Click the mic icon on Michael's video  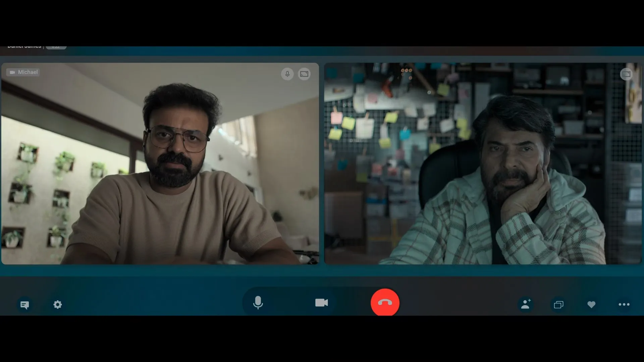point(287,74)
